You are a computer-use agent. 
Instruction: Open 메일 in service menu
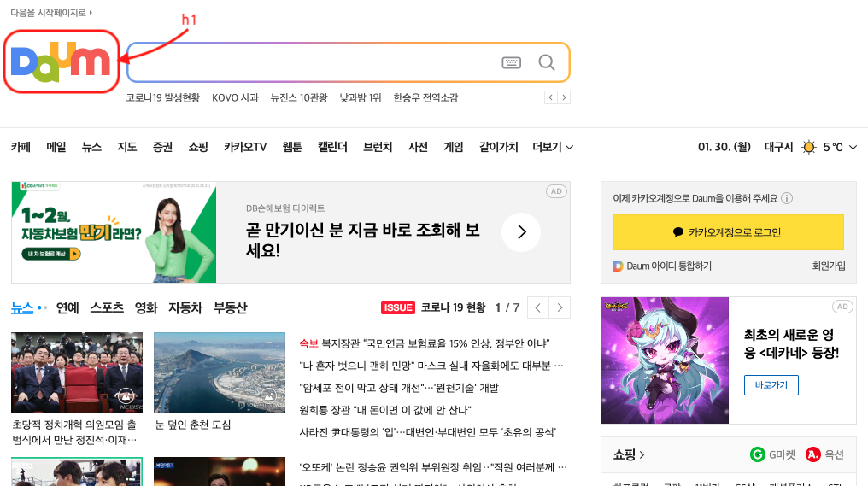(x=56, y=147)
